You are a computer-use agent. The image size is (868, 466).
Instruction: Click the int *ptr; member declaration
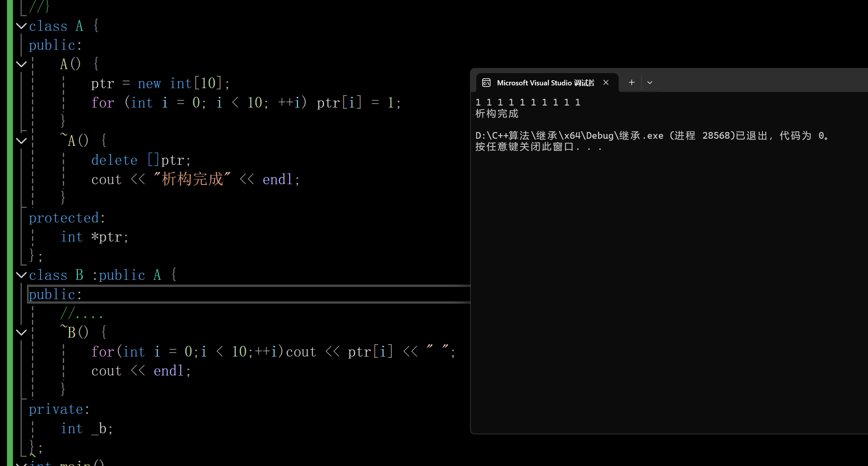click(94, 237)
